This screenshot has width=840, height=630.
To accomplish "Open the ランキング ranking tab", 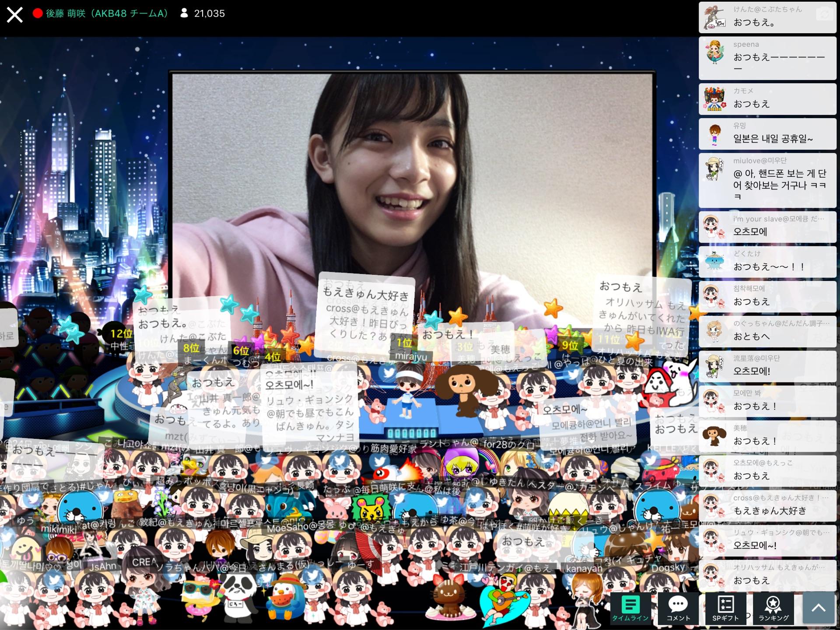I will point(773,608).
